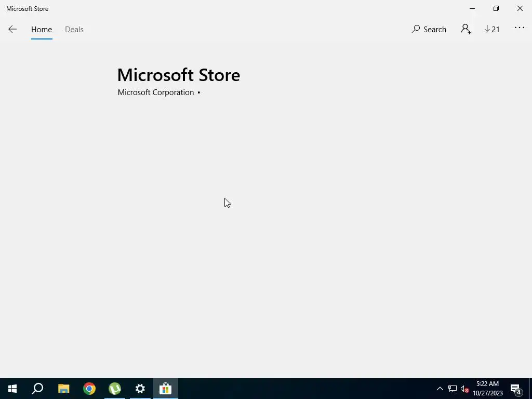Screen dimensions: 532x399
Task: Select the Microsoft Store heading
Action: [x=179, y=75]
